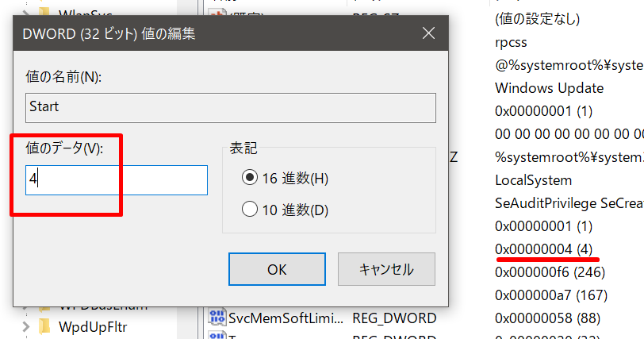Click the Windows Update data value

(549, 88)
